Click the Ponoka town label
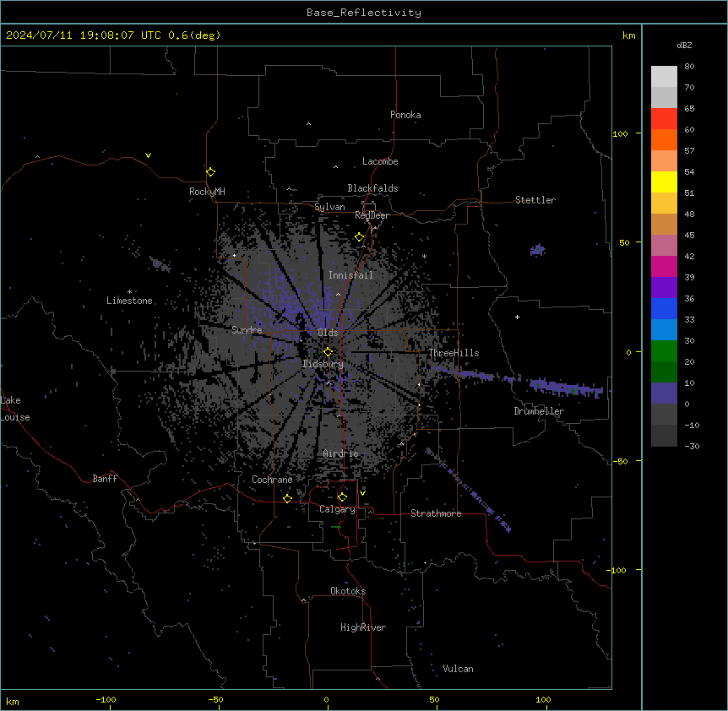This screenshot has width=728, height=711. click(405, 115)
